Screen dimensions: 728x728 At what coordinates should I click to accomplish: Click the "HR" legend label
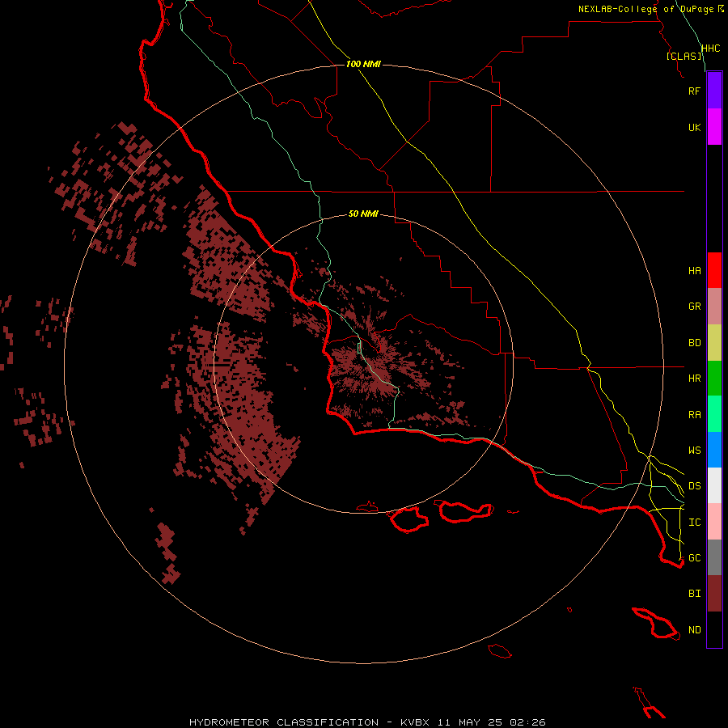pyautogui.click(x=694, y=379)
